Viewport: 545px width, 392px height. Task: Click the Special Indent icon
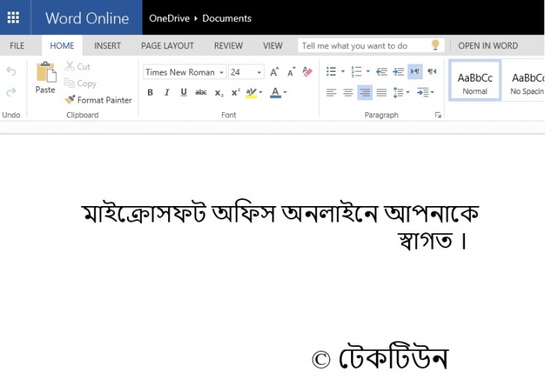423,93
